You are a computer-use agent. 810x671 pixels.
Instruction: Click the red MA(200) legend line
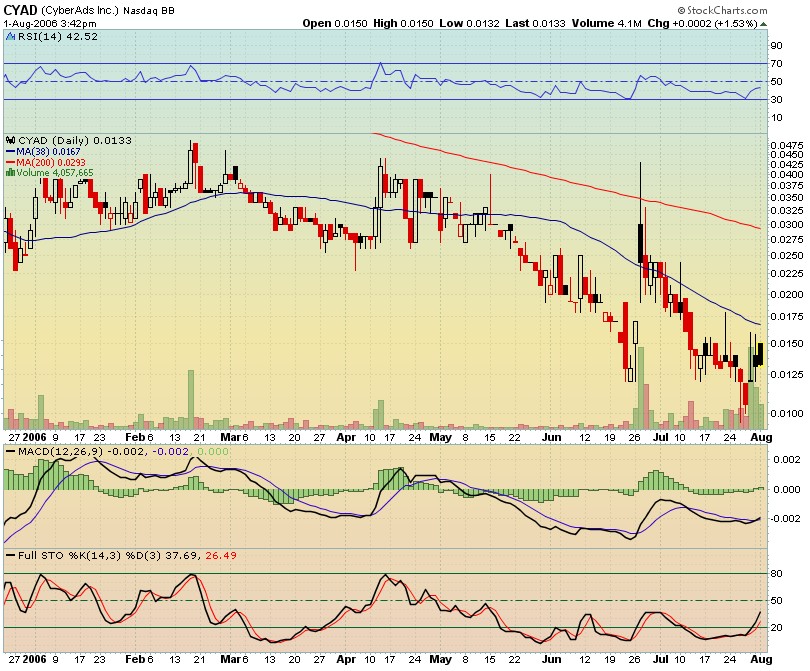click(10, 162)
